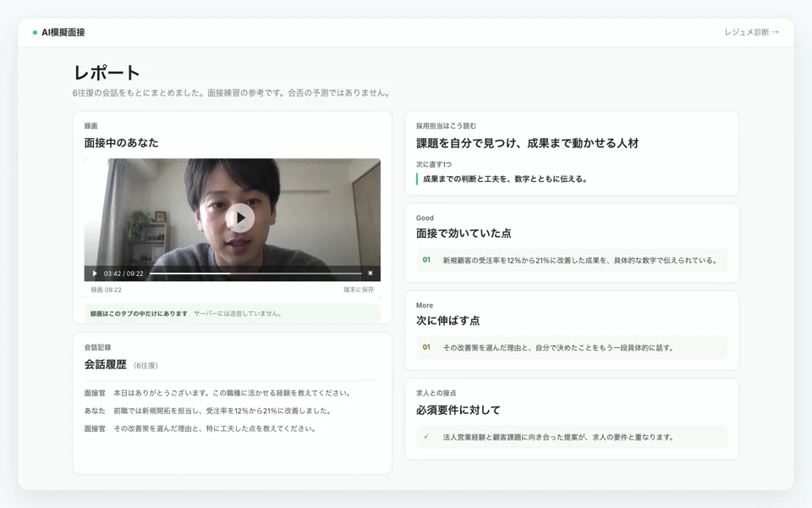The width and height of the screenshot is (812, 508).
Task: Click the 03:42 / 09:22 time display
Action: 123,273
